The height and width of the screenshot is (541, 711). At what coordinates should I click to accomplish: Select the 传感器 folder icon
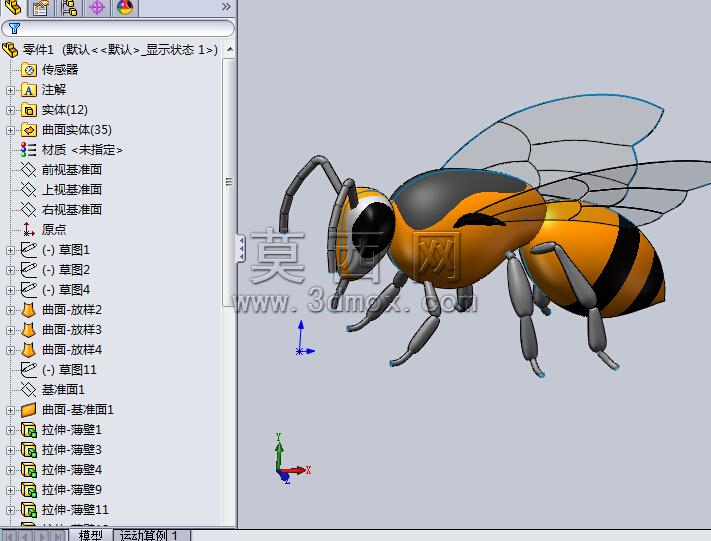pyautogui.click(x=29, y=70)
